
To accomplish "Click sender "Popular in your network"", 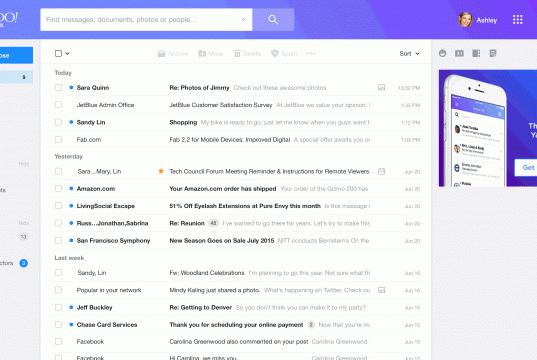I will point(109,290).
